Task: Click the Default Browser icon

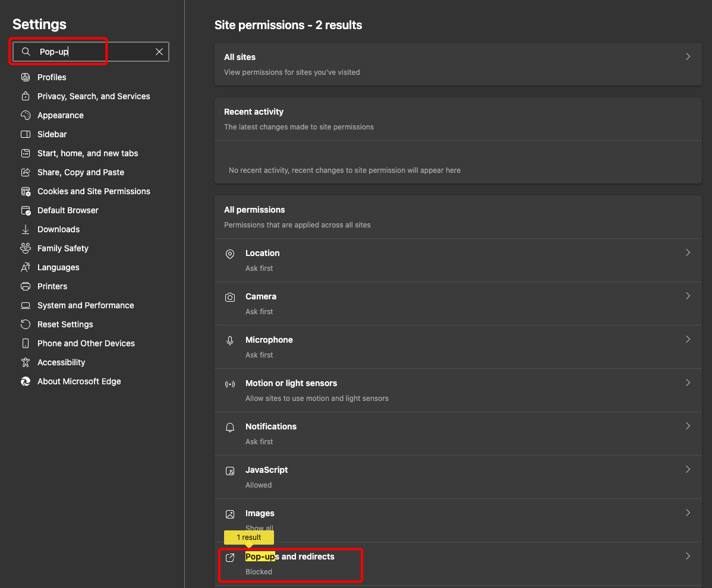Action: [26, 210]
